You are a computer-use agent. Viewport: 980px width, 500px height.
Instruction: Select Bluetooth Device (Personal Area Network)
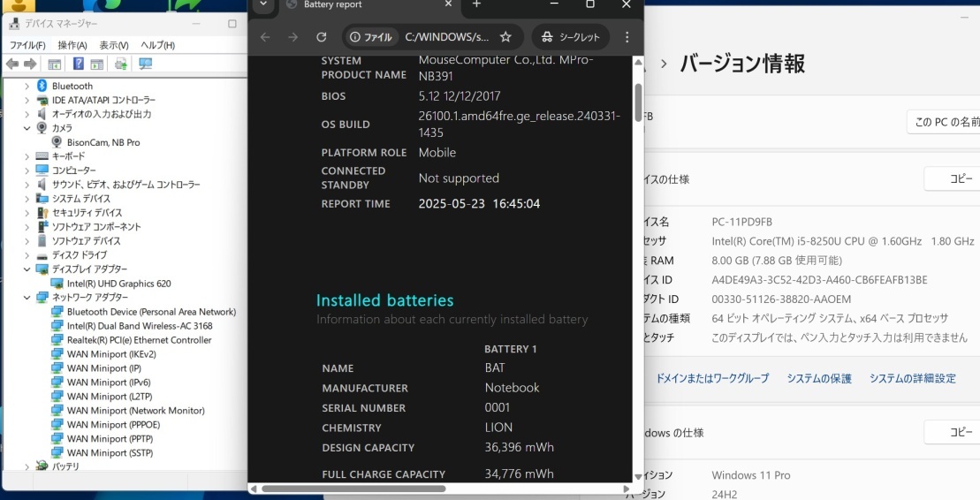[x=151, y=311]
